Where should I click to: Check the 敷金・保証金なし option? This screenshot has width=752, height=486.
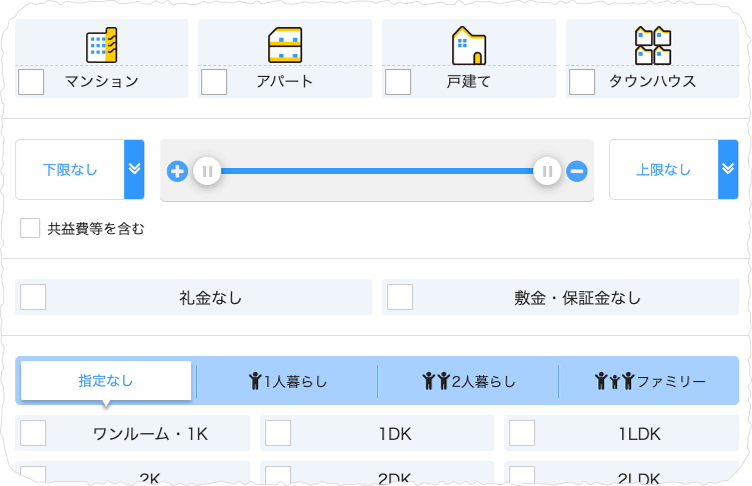pyautogui.click(x=400, y=298)
